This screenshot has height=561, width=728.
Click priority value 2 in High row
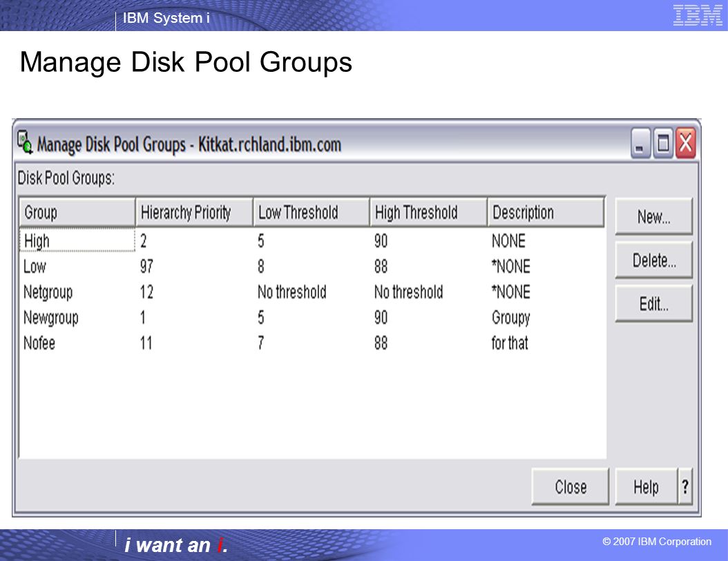(x=144, y=241)
